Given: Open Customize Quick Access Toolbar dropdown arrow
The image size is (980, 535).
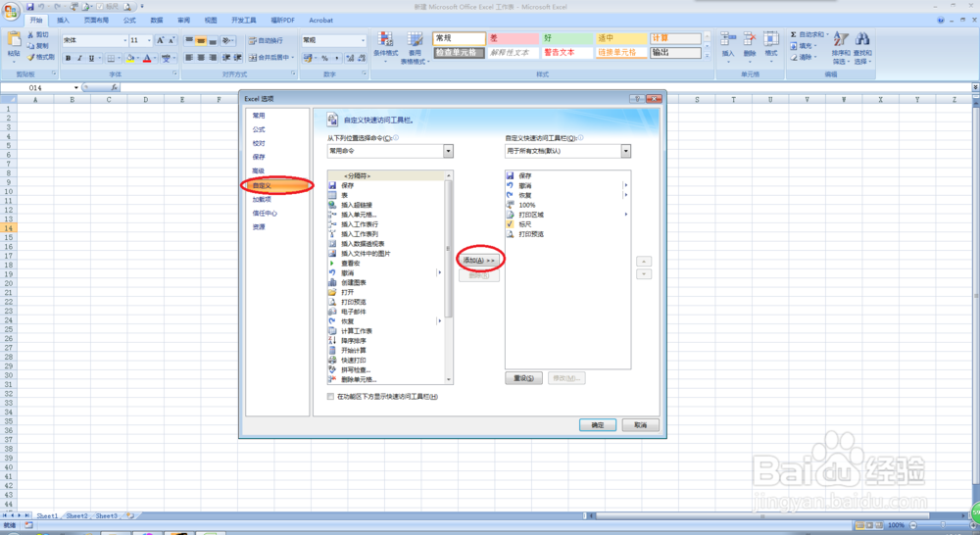Looking at the screenshot, I should [x=142, y=6].
